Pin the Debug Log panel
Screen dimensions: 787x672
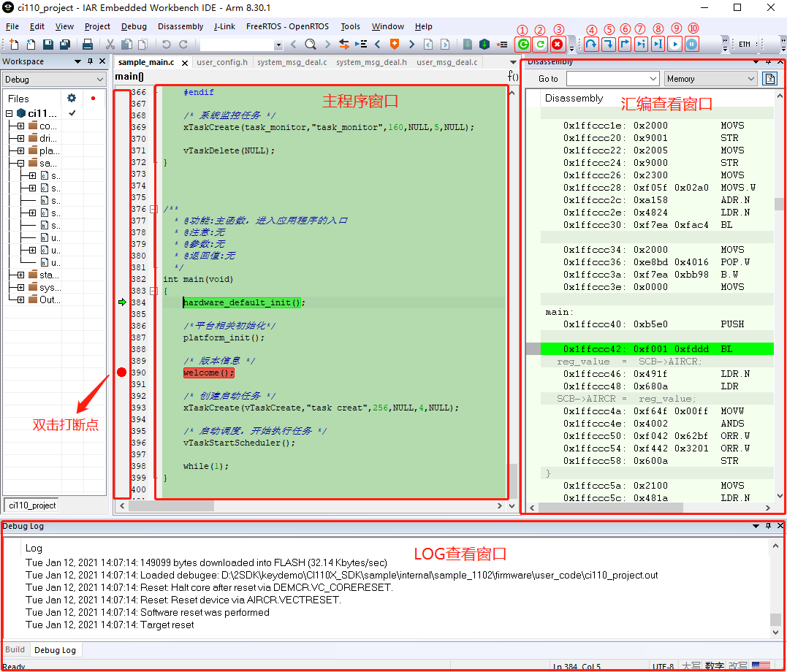tap(768, 526)
